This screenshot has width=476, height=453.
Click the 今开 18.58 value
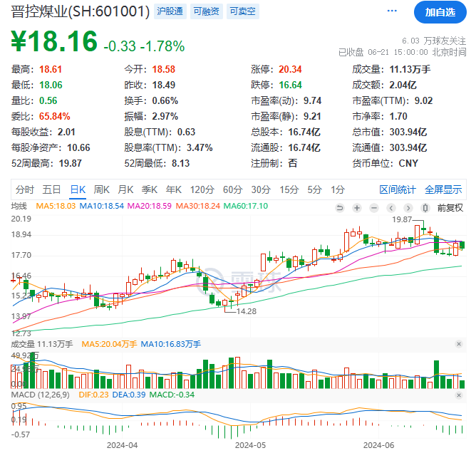point(164,70)
